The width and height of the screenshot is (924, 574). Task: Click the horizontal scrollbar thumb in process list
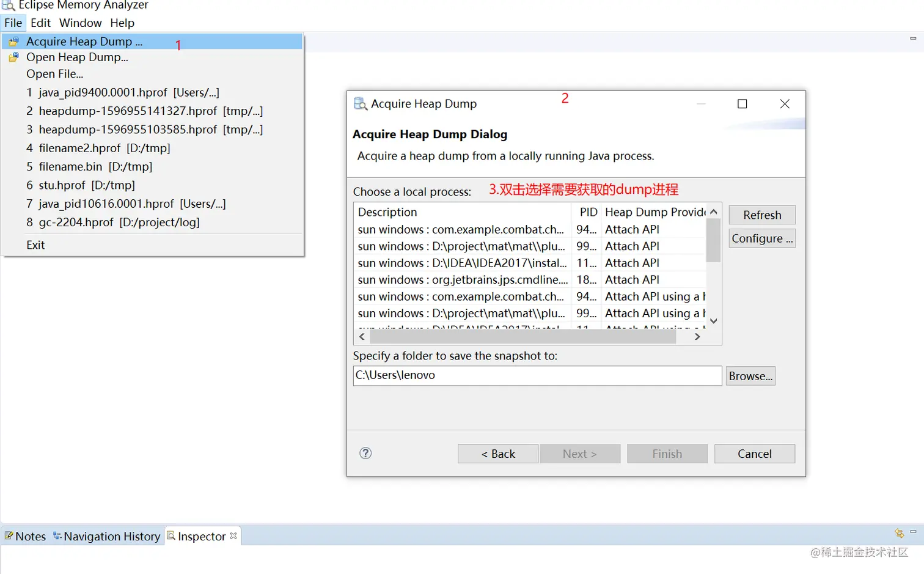(x=523, y=337)
